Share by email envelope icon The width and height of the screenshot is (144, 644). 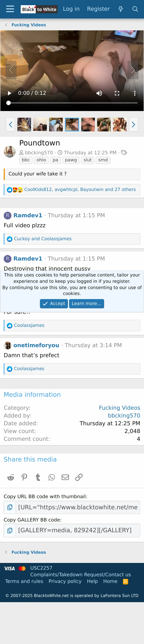point(65,477)
